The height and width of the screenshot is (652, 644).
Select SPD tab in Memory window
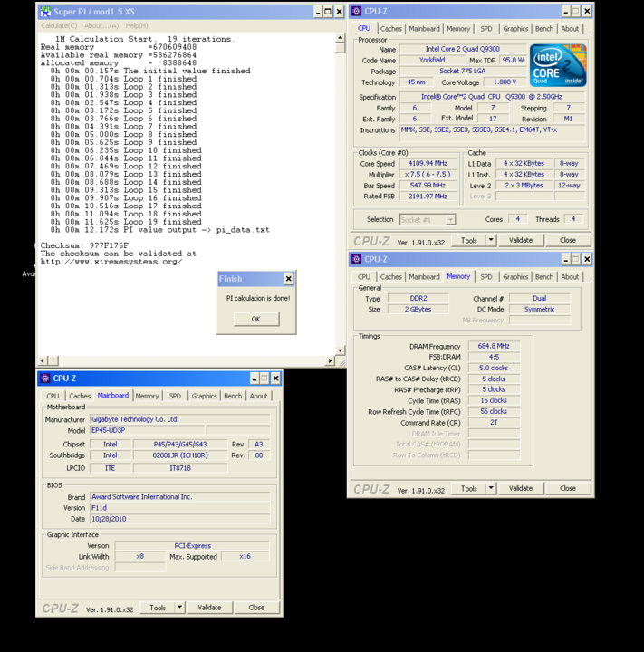tap(485, 276)
